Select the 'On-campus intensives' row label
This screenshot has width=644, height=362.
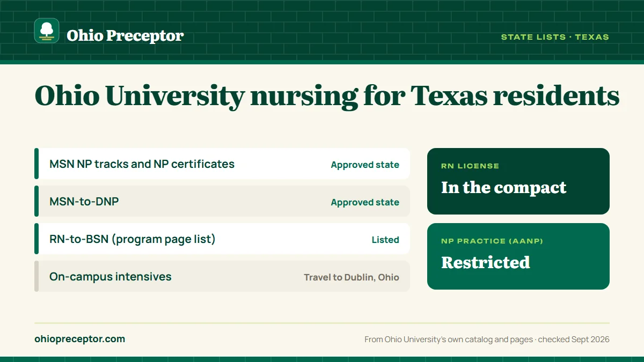[x=111, y=277]
